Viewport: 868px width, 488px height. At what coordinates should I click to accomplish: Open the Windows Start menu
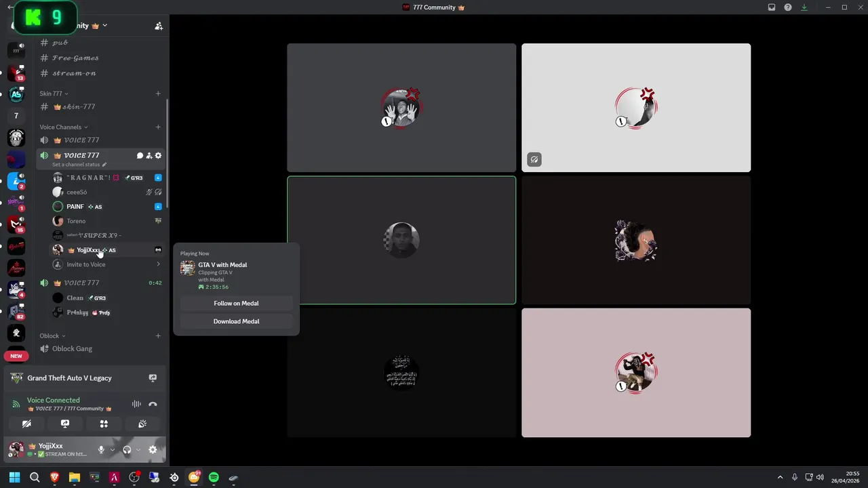tap(14, 477)
